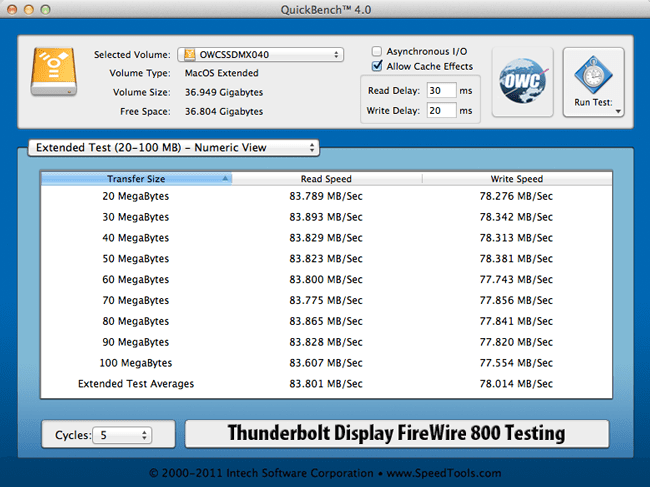Click the small drive icon in the Selected Volume popup

click(x=189, y=54)
